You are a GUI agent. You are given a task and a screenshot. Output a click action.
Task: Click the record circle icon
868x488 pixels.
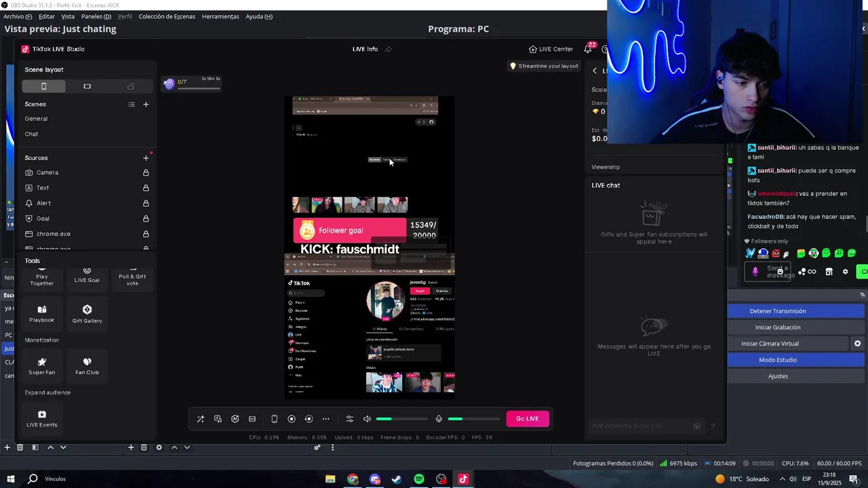[292, 419]
